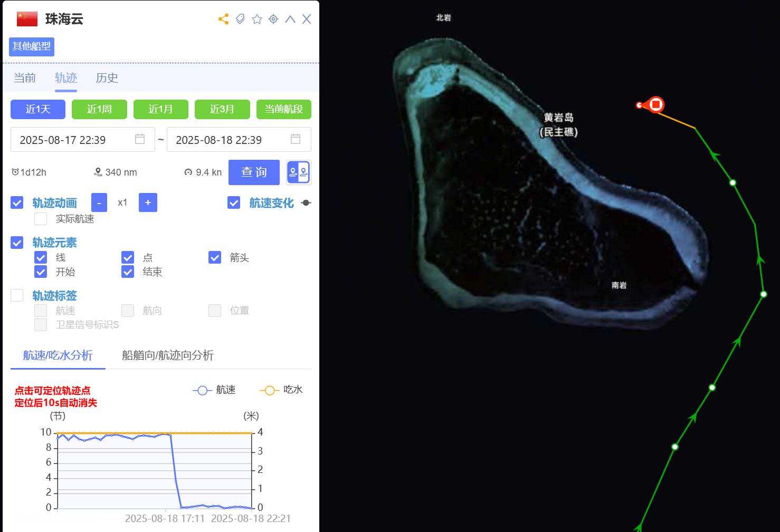Increase animation speed with plus button
780x532 pixels.
pyautogui.click(x=148, y=202)
